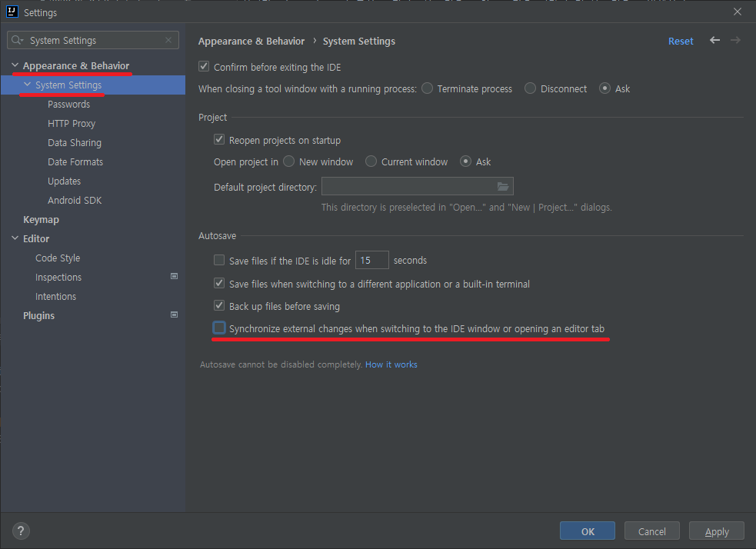
Task: Open HTTP Proxy settings page
Action: pyautogui.click(x=72, y=123)
